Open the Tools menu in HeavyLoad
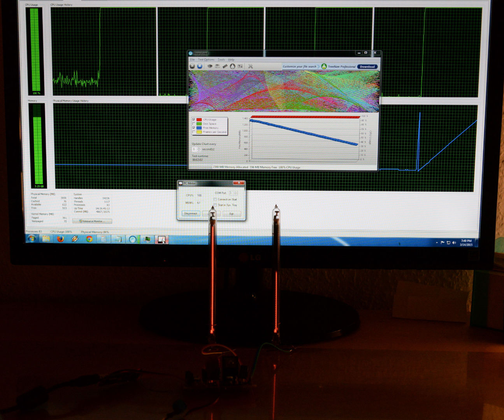 point(221,59)
